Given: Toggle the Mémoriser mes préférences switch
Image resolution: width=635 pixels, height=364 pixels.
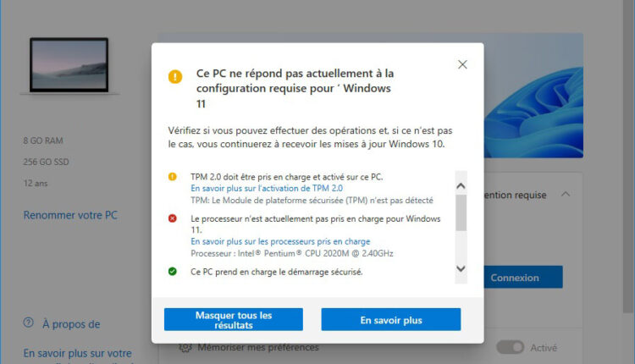Looking at the screenshot, I should click(x=510, y=347).
